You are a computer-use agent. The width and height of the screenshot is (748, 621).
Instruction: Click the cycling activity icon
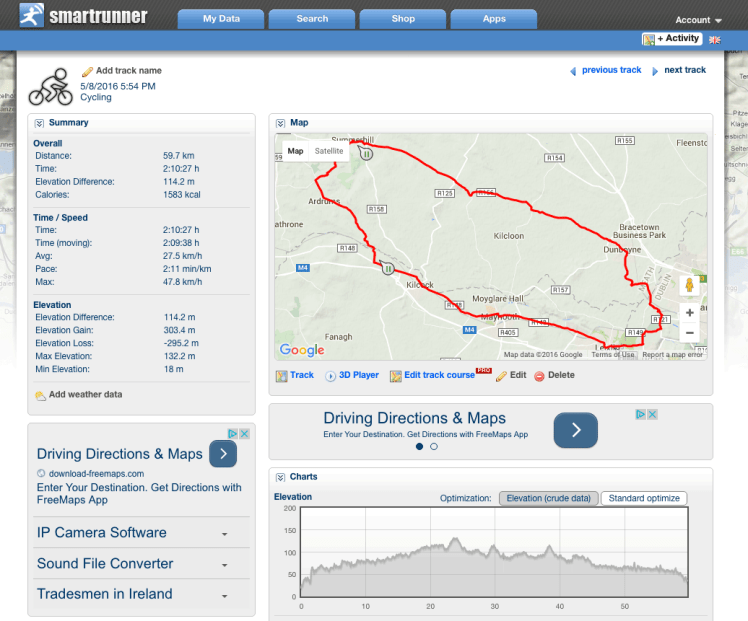(x=50, y=87)
